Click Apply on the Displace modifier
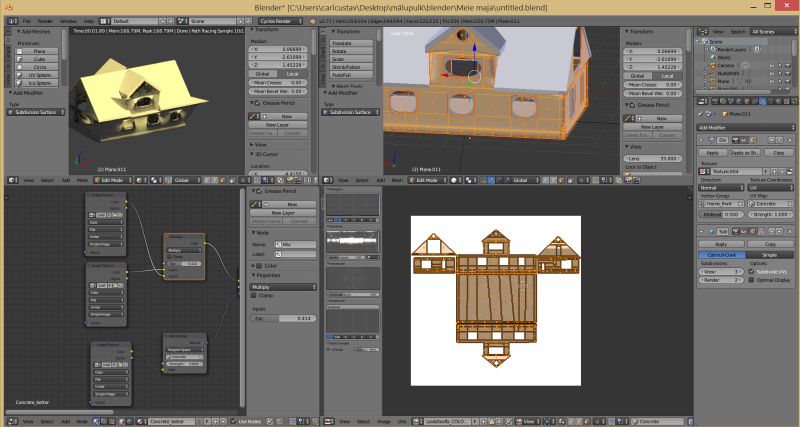 712,153
